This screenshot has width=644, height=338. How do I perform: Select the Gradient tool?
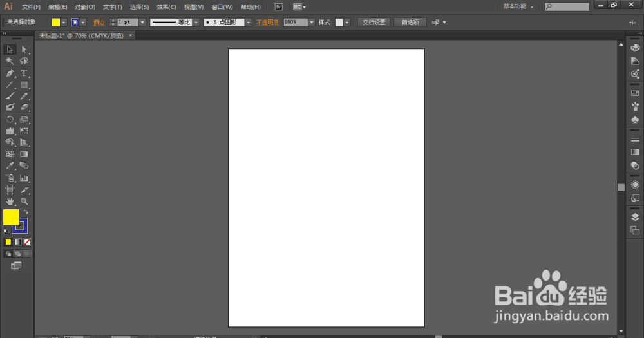[24, 155]
